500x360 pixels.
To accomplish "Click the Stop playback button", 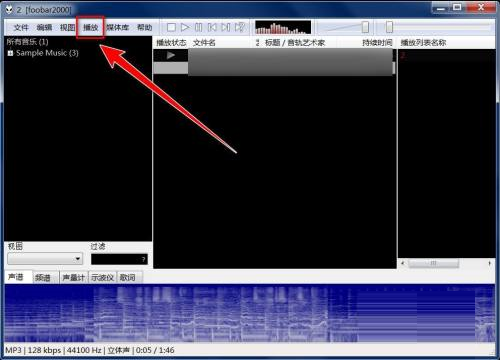I will [171, 27].
